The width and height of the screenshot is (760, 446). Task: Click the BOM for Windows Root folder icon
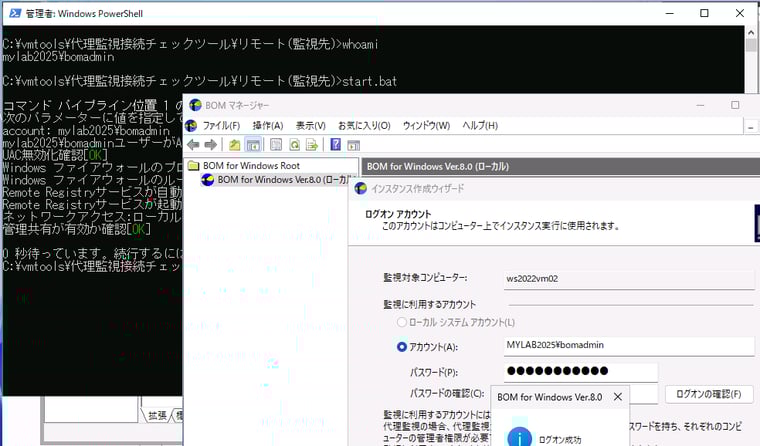click(193, 166)
